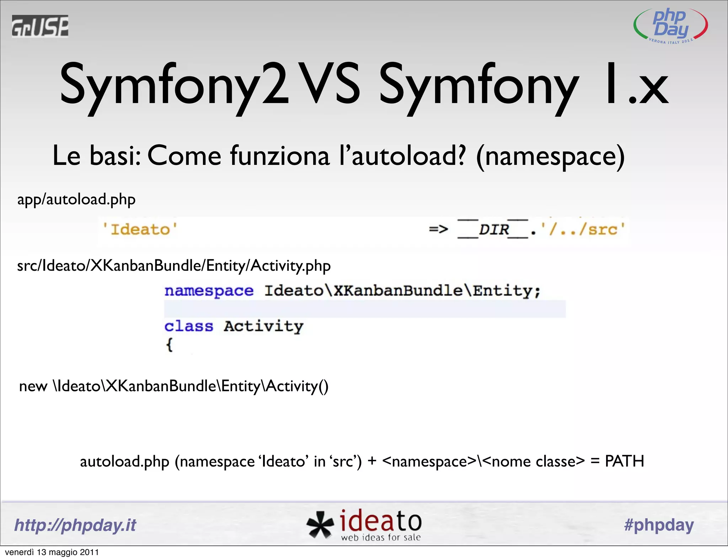Click the 'autoload.php (namespace 'Ideato' in 'src')' line
Image resolution: width=728 pixels, height=560 pixels.
pos(362,462)
